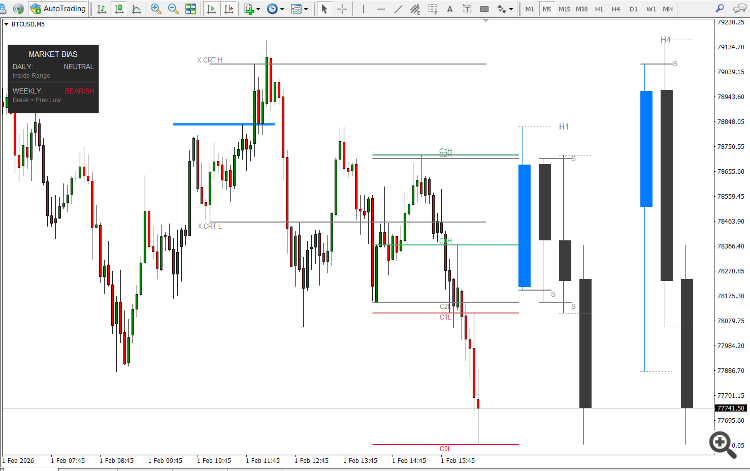Open the arrows objects dropdown

click(x=511, y=9)
